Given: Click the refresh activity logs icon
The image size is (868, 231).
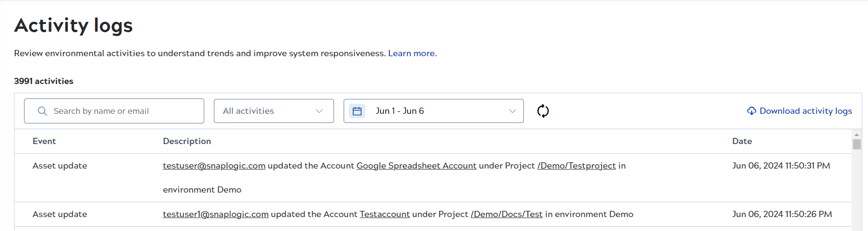Looking at the screenshot, I should tap(543, 111).
